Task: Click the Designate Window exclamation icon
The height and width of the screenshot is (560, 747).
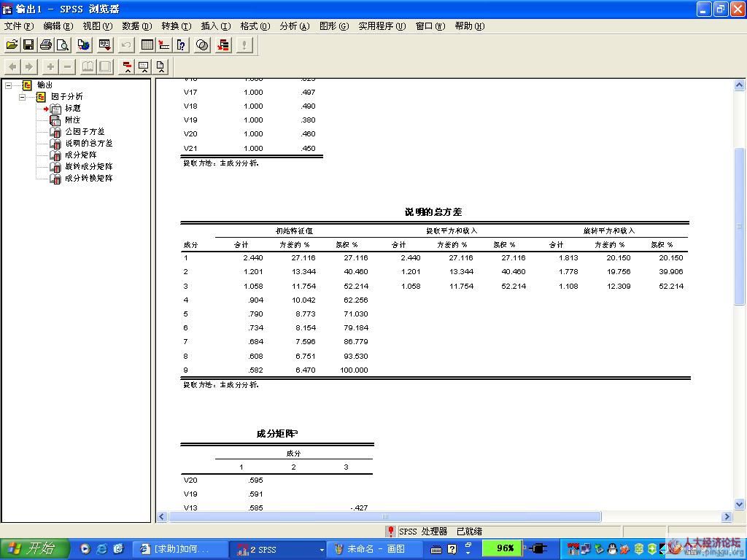Action: tap(244, 44)
